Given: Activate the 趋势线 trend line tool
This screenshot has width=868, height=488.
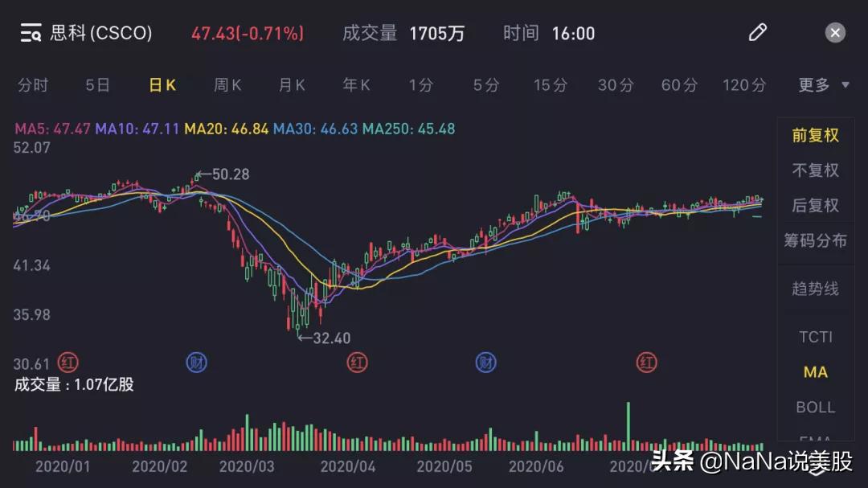Looking at the screenshot, I should pyautogui.click(x=815, y=289).
